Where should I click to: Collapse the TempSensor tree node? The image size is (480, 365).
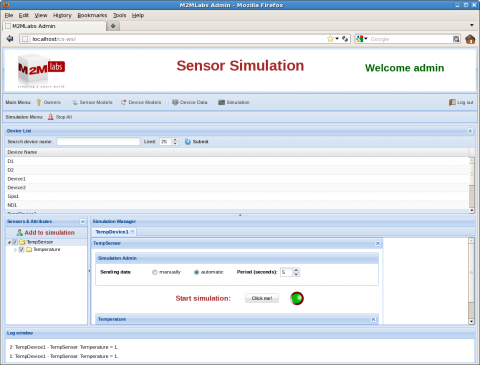9,242
